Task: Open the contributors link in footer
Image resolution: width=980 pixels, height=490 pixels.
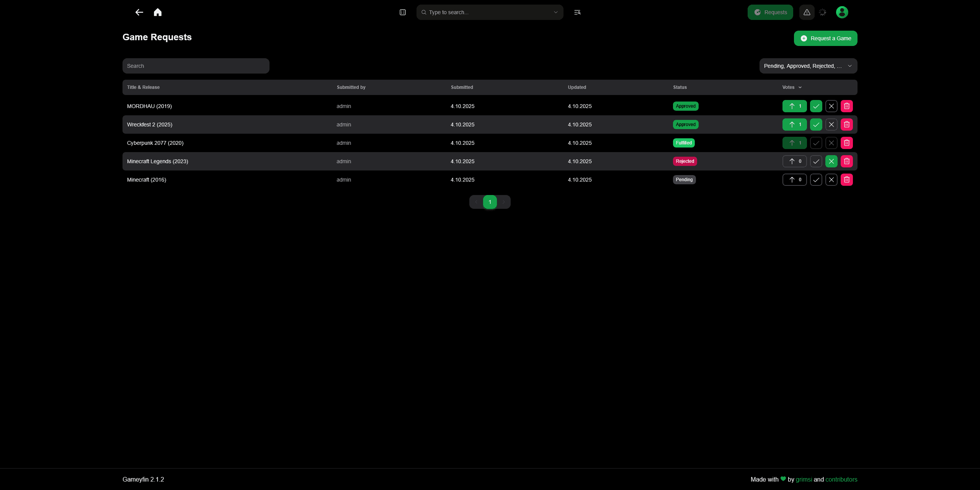Action: (841, 479)
